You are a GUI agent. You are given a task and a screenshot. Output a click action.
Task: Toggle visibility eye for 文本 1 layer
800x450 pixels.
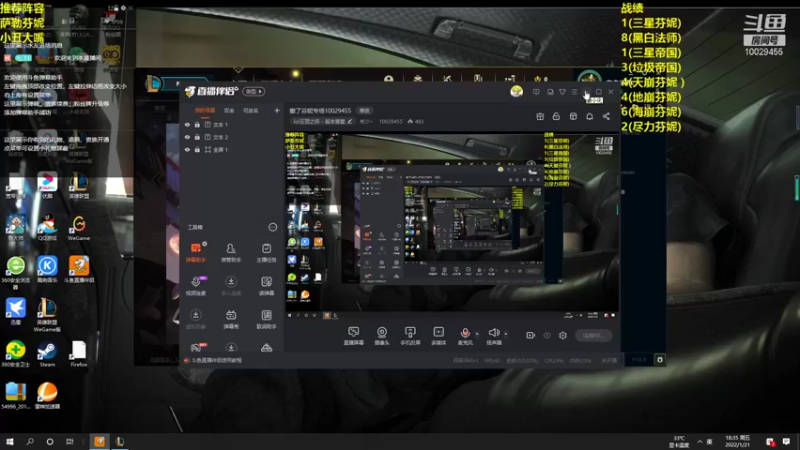pos(187,124)
